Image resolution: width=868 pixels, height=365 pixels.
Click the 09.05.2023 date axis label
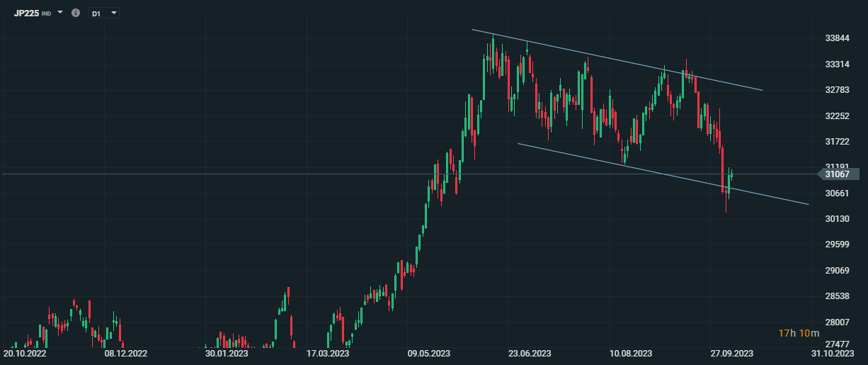point(429,353)
